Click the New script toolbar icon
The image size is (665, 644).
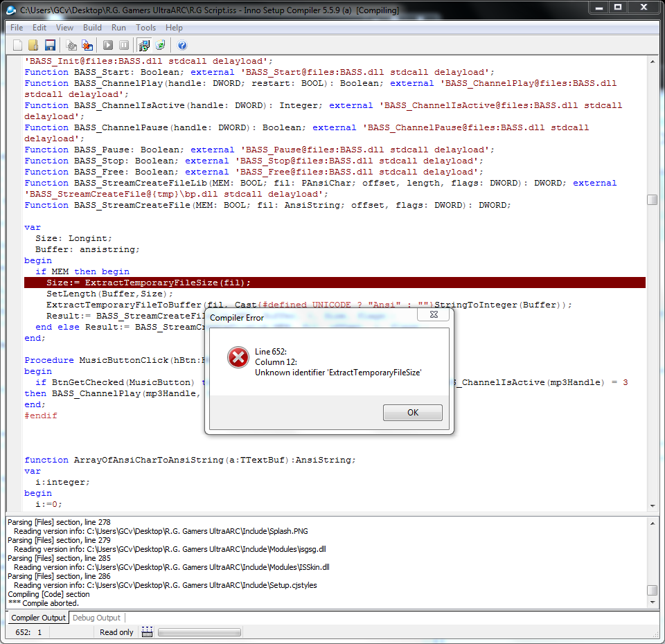pos(17,45)
